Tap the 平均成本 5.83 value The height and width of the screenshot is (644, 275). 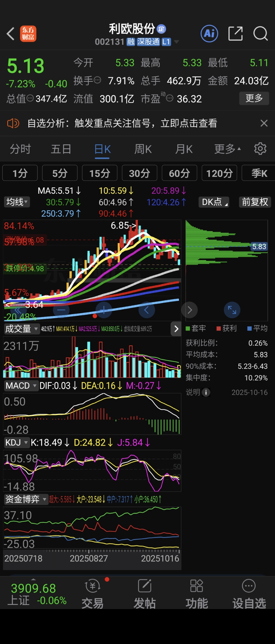(261, 355)
